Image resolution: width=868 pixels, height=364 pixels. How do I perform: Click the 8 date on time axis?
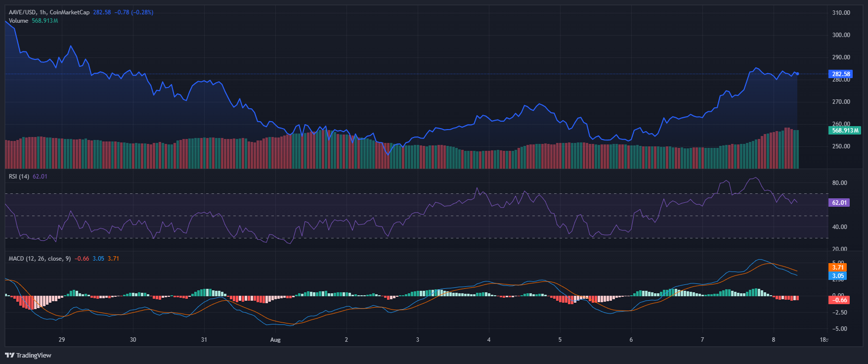click(774, 340)
